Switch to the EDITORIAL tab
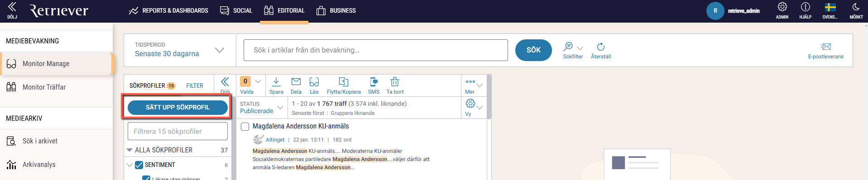The width and height of the screenshot is (868, 180). [284, 10]
